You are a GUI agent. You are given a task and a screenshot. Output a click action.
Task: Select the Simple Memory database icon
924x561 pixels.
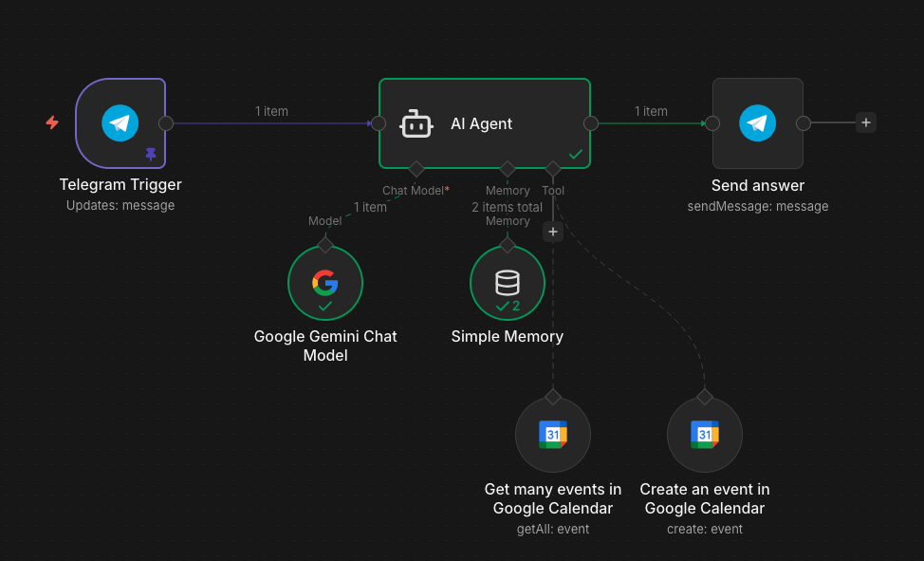pyautogui.click(x=508, y=283)
